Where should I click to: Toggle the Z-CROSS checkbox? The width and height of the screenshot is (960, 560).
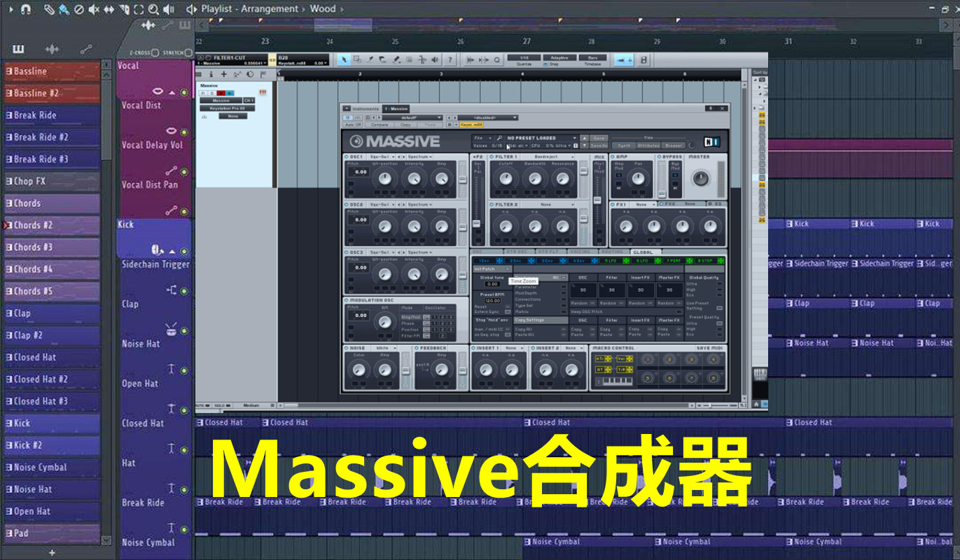(x=155, y=52)
